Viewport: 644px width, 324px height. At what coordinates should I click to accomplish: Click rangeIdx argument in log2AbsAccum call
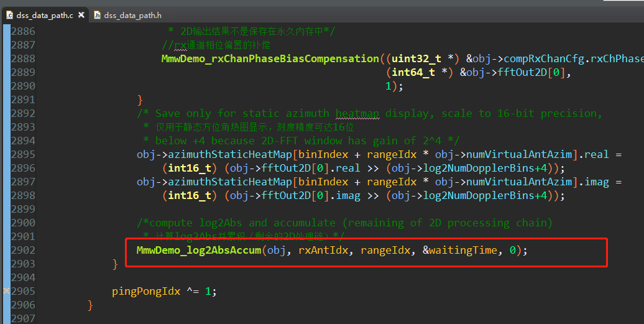click(x=385, y=250)
